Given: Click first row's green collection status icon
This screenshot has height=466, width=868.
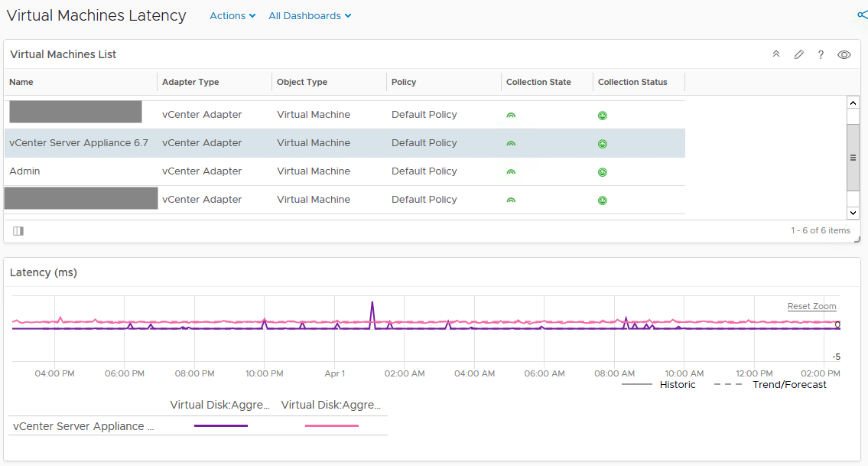Looking at the screenshot, I should tap(603, 116).
